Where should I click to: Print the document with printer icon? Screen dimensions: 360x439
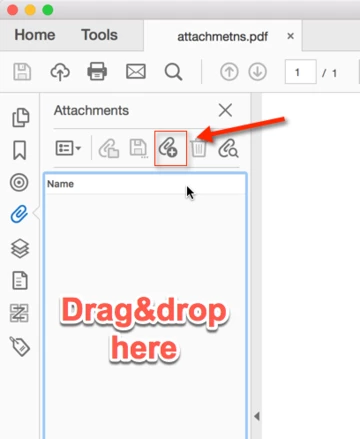click(97, 71)
